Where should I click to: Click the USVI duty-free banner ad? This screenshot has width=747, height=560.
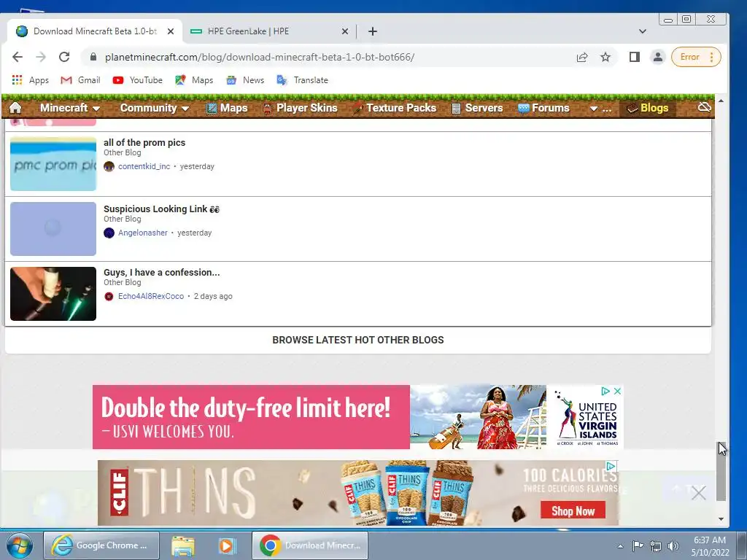(357, 417)
